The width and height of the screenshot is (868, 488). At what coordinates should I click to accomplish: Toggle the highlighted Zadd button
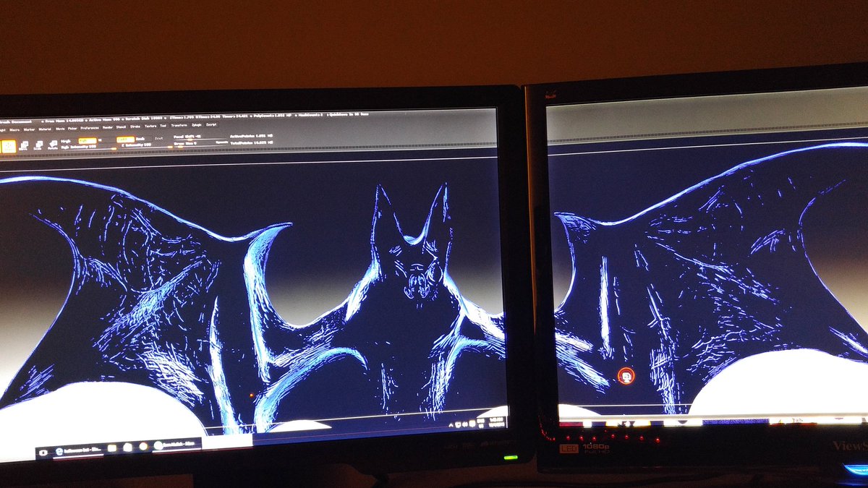125,140
